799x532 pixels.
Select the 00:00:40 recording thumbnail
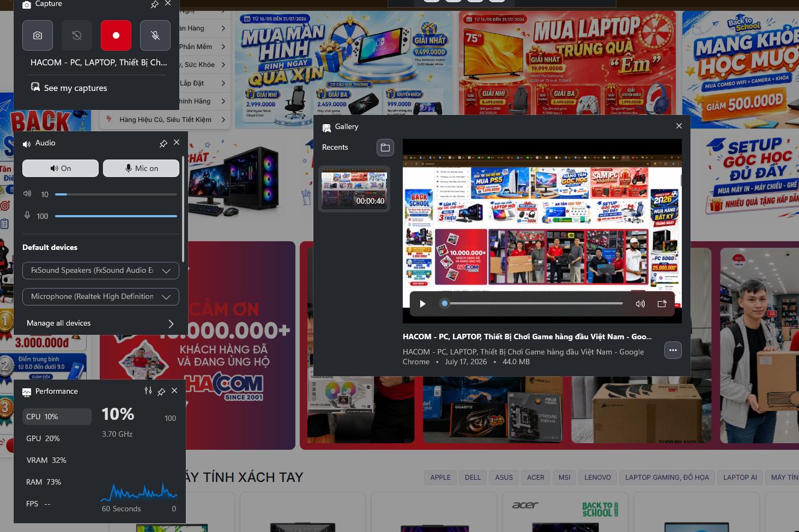(354, 189)
